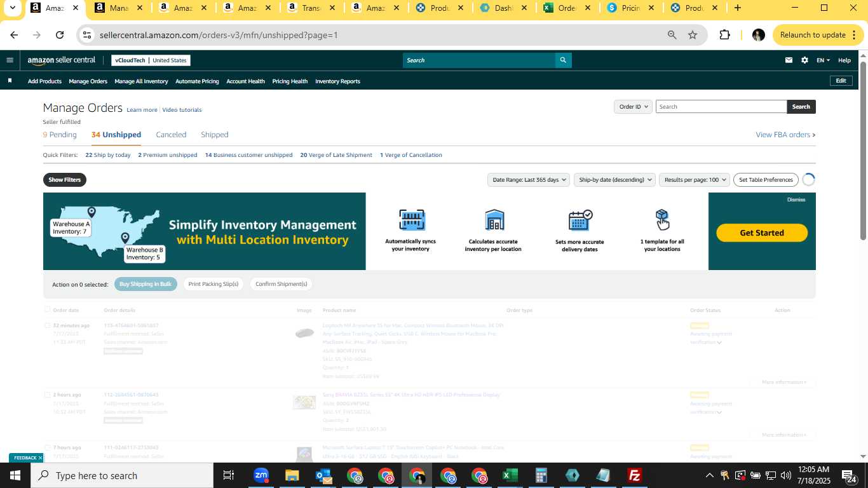View site information icon in address bar
Image resolution: width=868 pixels, height=488 pixels.
pos(87,35)
